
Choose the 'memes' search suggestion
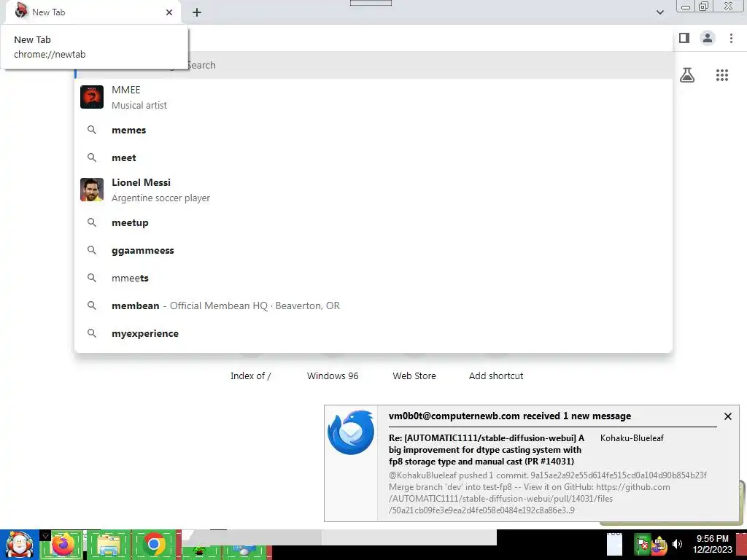373,130
